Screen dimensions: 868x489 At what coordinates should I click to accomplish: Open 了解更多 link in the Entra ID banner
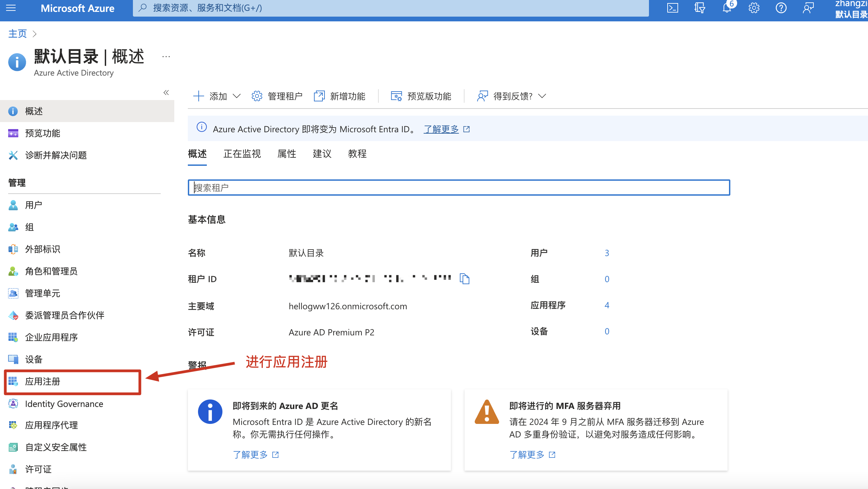441,129
